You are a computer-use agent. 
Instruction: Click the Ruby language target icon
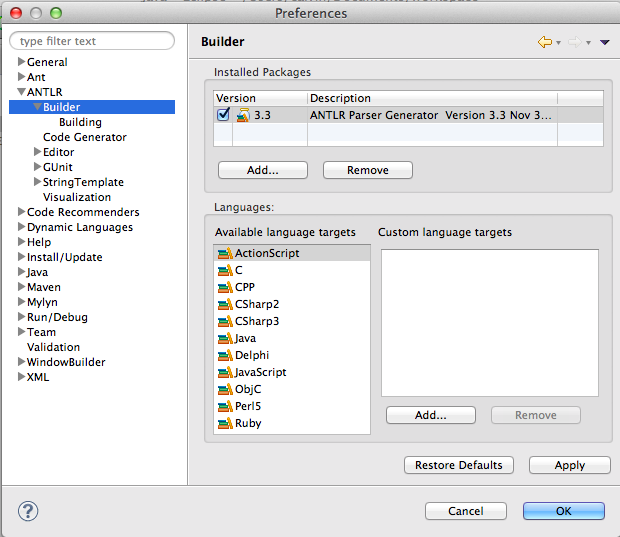click(225, 423)
